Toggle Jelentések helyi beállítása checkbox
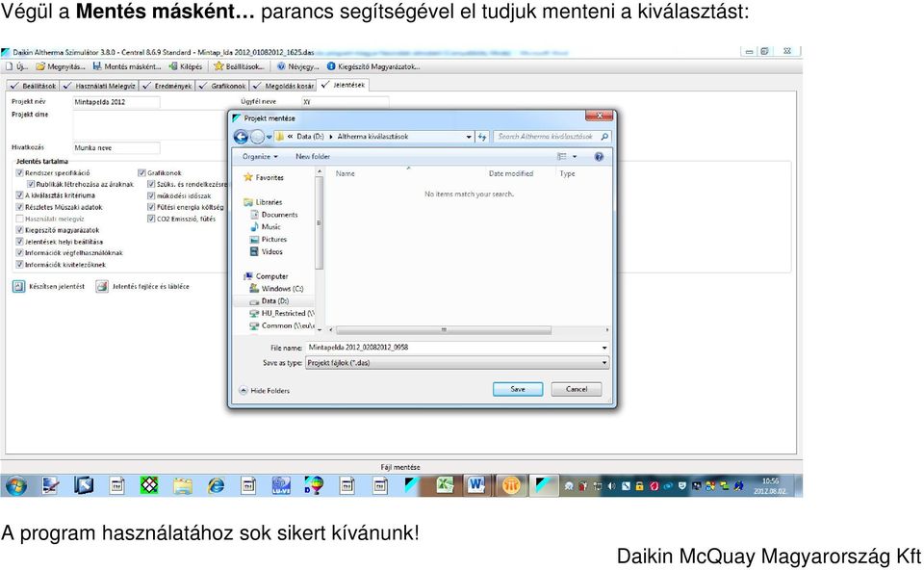The image size is (924, 570). coord(19,242)
